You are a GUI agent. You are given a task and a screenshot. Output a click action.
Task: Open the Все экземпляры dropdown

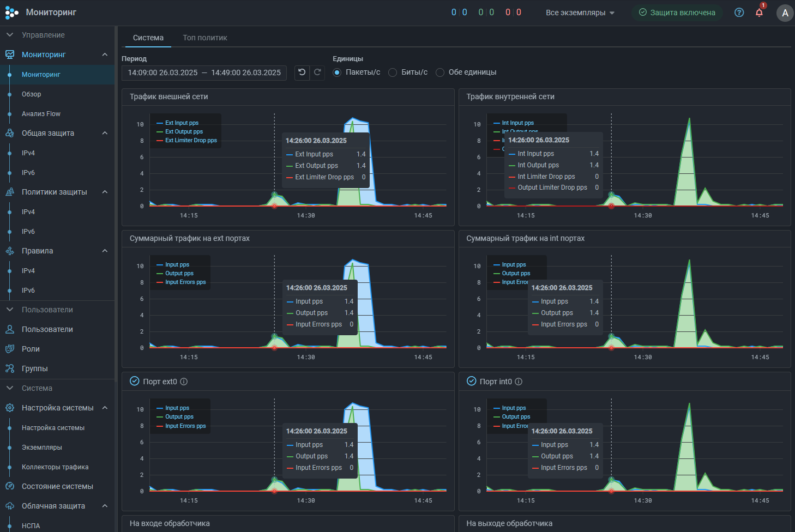[580, 13]
